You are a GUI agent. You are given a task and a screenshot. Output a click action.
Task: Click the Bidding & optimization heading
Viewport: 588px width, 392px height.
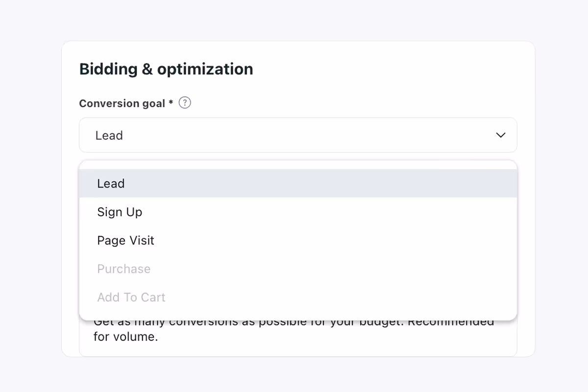166,69
